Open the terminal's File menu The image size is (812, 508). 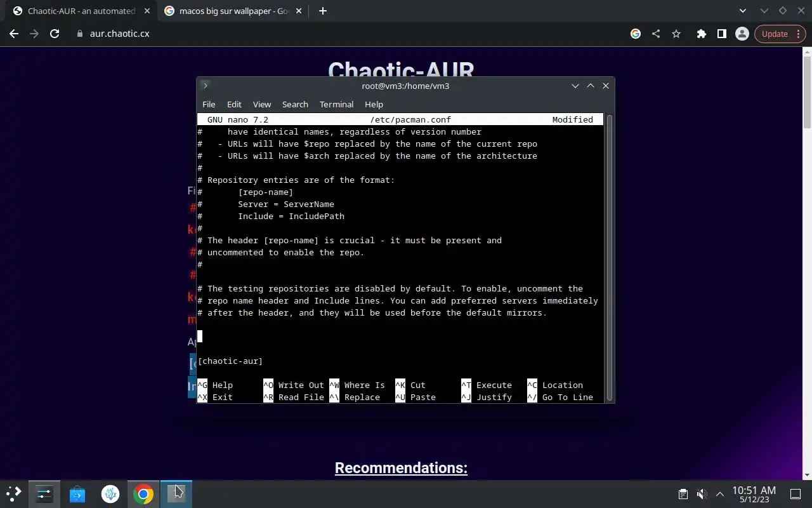point(209,104)
